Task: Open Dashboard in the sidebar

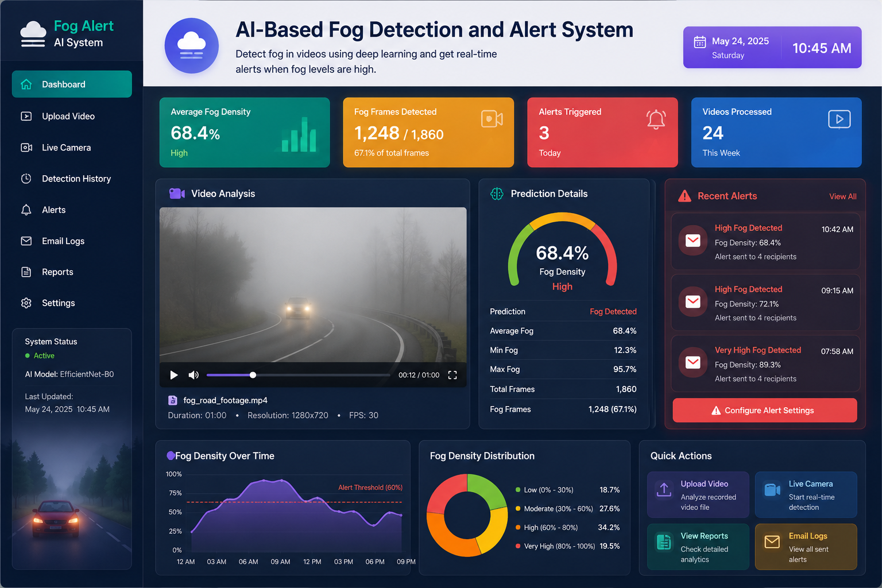Action: pyautogui.click(x=72, y=84)
